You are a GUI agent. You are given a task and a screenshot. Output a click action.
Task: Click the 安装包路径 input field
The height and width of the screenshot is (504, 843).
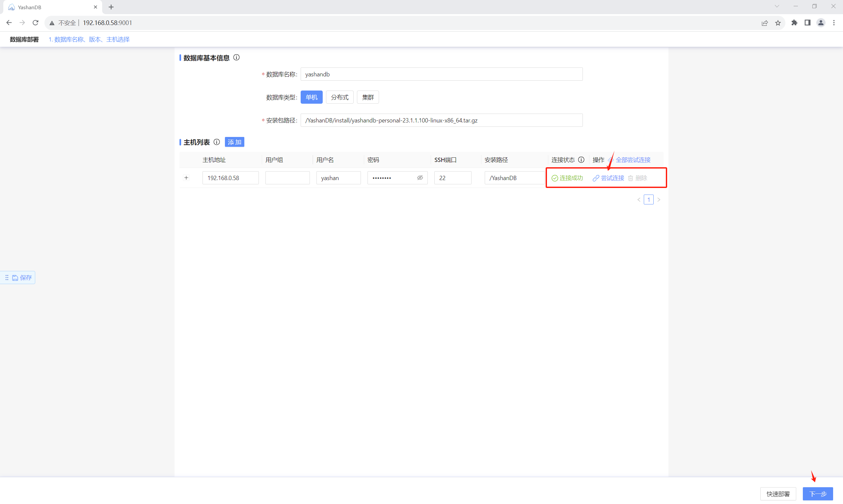tap(441, 120)
